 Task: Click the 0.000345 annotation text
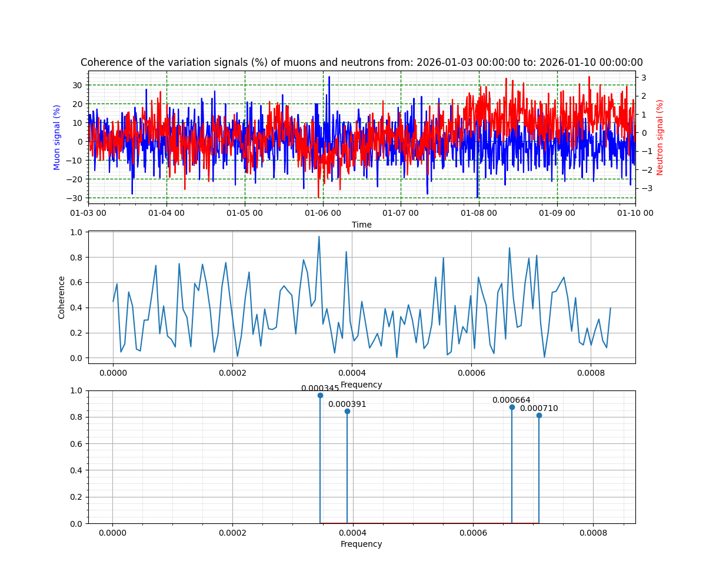320,388
